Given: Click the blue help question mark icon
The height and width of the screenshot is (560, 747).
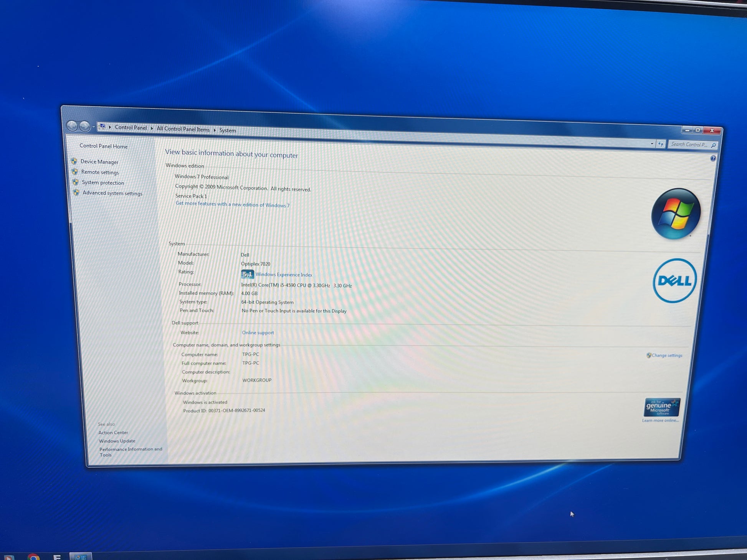Looking at the screenshot, I should coord(713,158).
